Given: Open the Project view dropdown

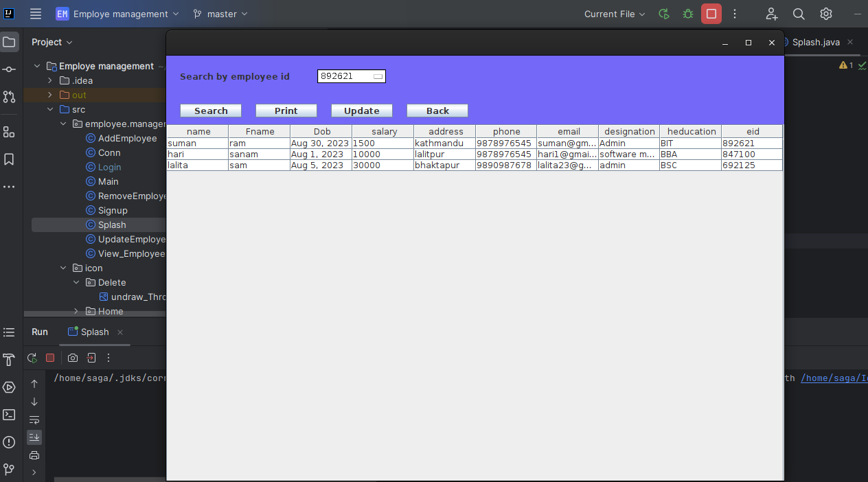Looking at the screenshot, I should point(52,42).
